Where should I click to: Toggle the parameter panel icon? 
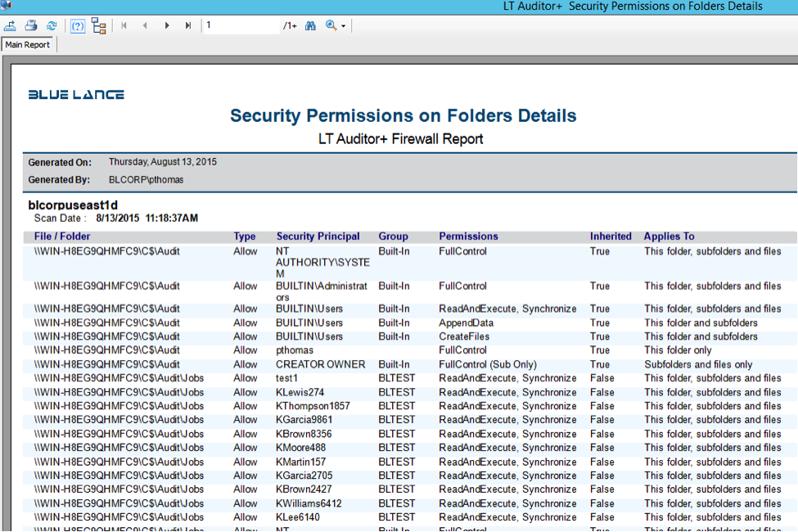[x=78, y=25]
